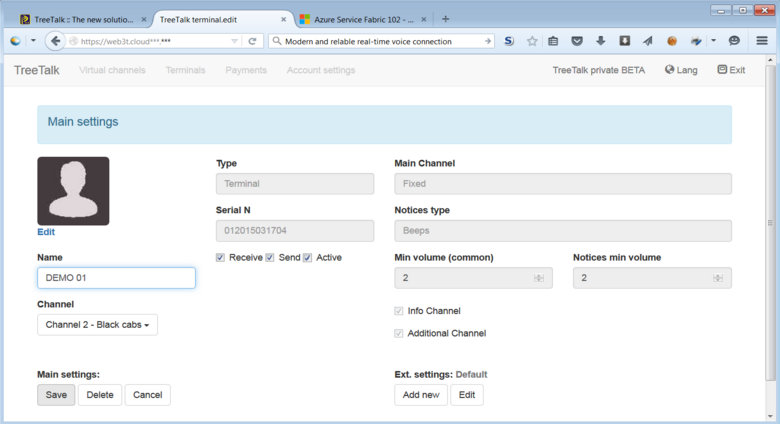Click the Min volume (common) value field

[x=474, y=278]
